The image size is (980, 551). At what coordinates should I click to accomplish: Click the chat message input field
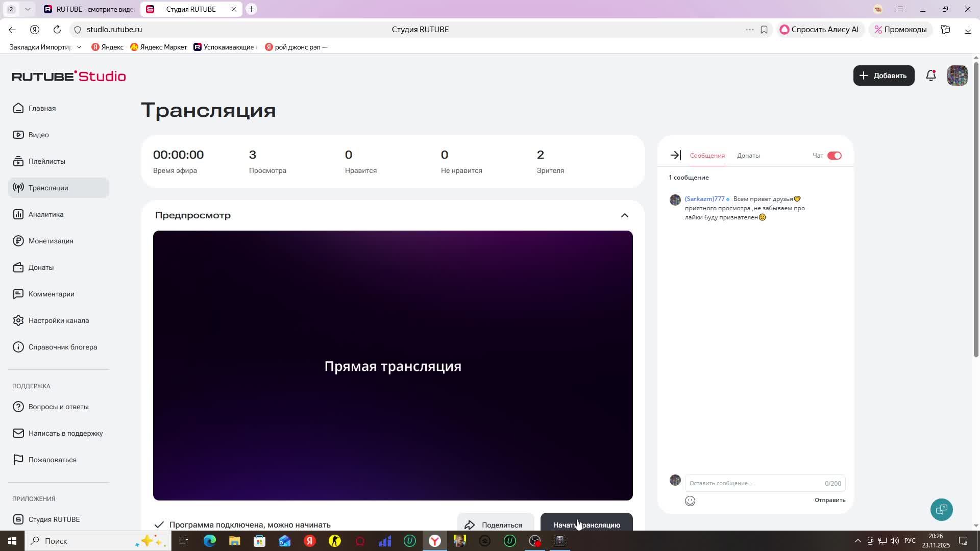[x=754, y=483]
